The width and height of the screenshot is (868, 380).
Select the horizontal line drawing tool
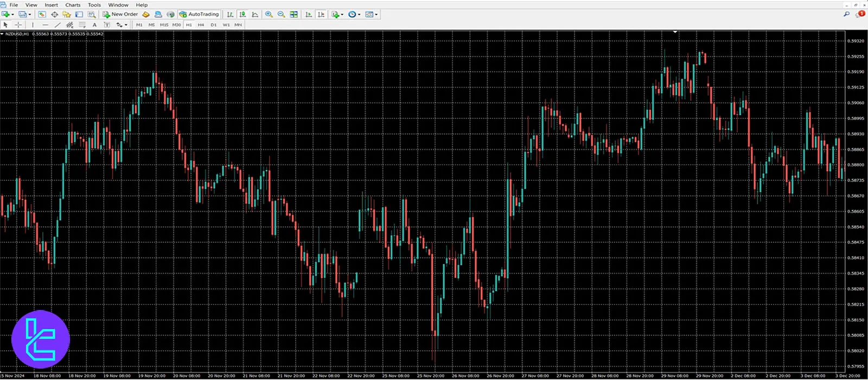pyautogui.click(x=45, y=25)
